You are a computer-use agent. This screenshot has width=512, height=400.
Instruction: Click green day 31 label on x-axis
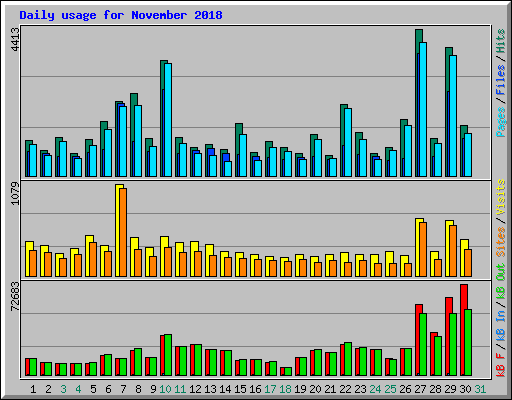point(480,389)
